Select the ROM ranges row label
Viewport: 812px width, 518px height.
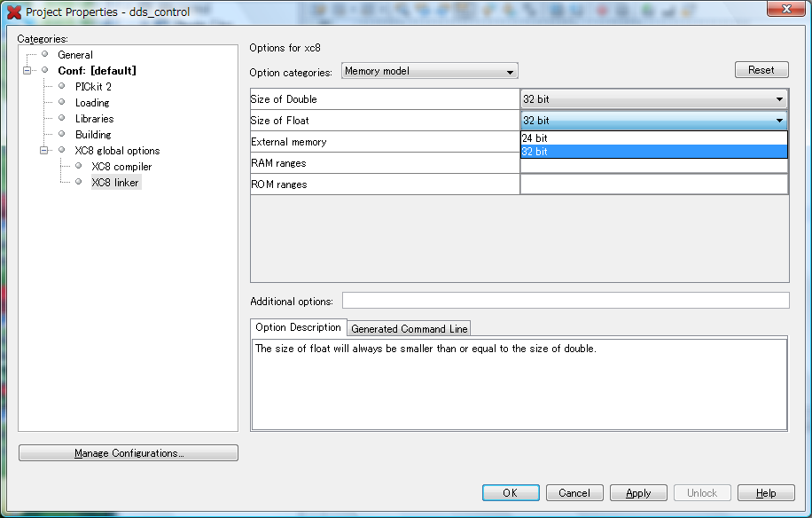point(385,184)
